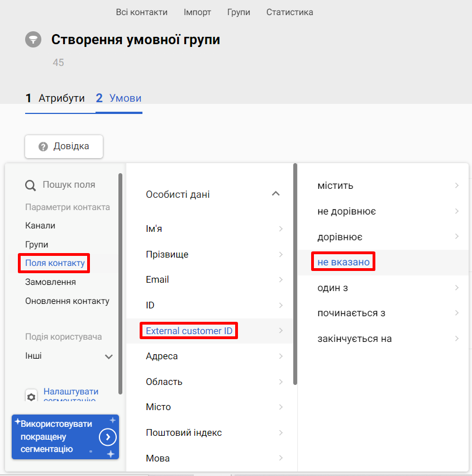Open the Ім'я field submenu arrow

tap(280, 229)
